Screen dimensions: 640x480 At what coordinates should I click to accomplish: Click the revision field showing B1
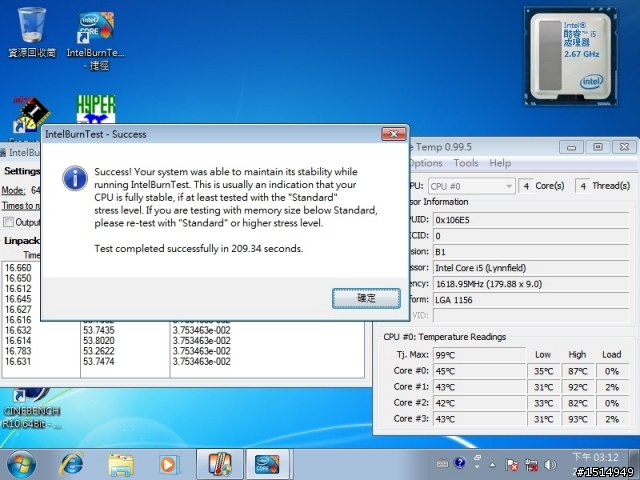pyautogui.click(x=531, y=252)
